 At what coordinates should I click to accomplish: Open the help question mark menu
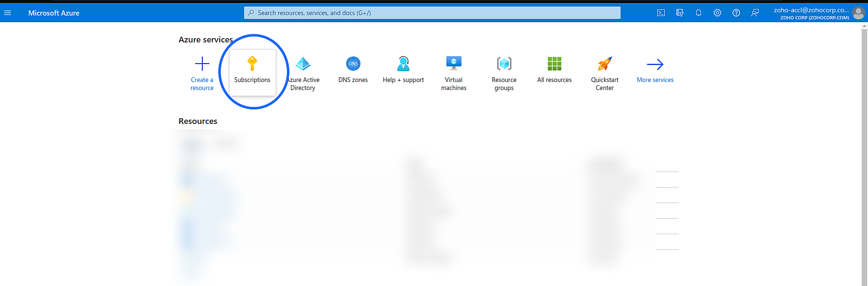coord(736,13)
